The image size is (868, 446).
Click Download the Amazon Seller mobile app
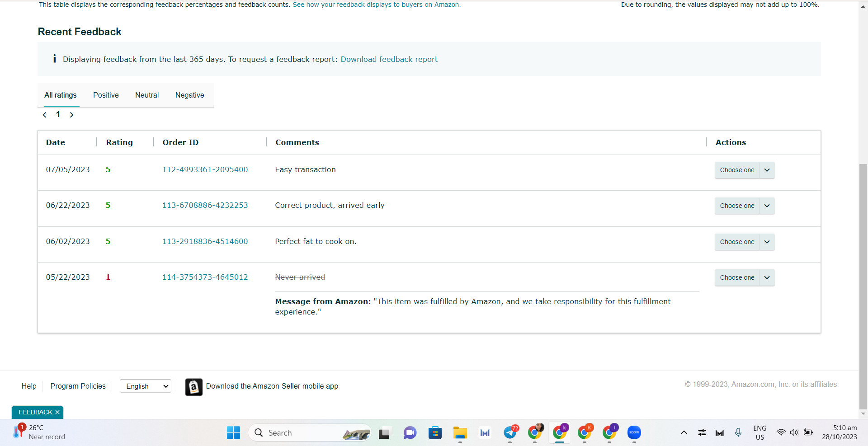click(x=272, y=386)
